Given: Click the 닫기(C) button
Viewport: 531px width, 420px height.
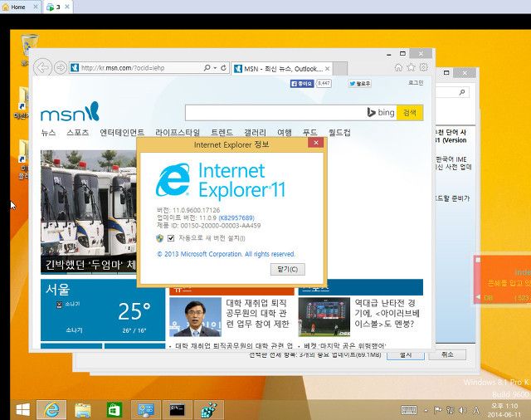Looking at the screenshot, I should click(x=288, y=269).
